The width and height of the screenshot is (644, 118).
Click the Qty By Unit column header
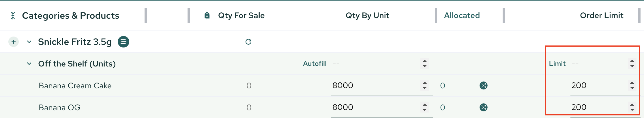367,16
